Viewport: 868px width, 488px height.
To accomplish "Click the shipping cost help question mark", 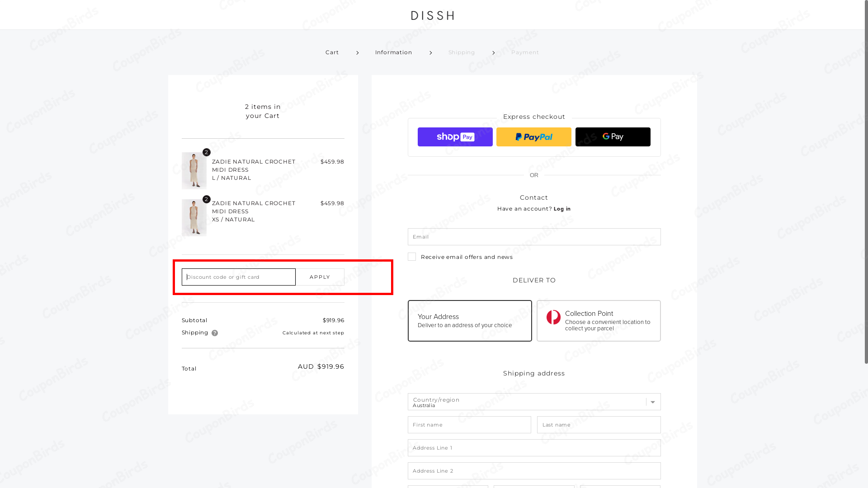I will click(x=215, y=333).
